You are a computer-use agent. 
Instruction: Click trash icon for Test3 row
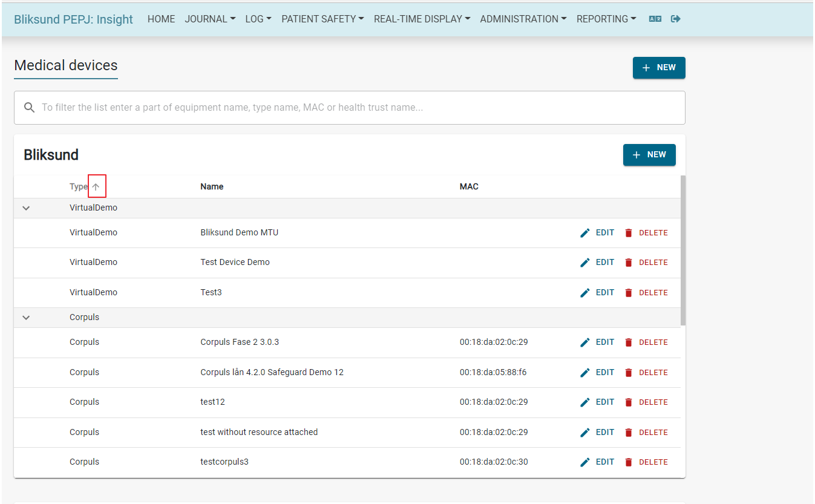tap(628, 293)
